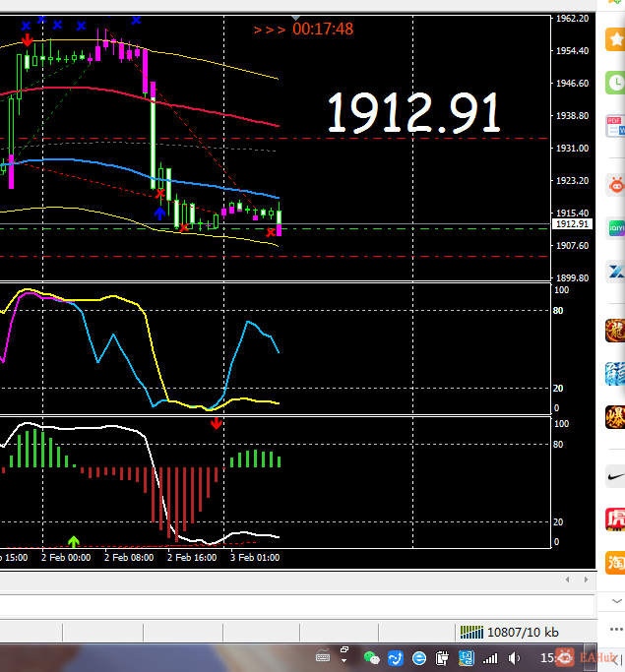Open the Nike swoosh sidebar shortcut

point(615,476)
